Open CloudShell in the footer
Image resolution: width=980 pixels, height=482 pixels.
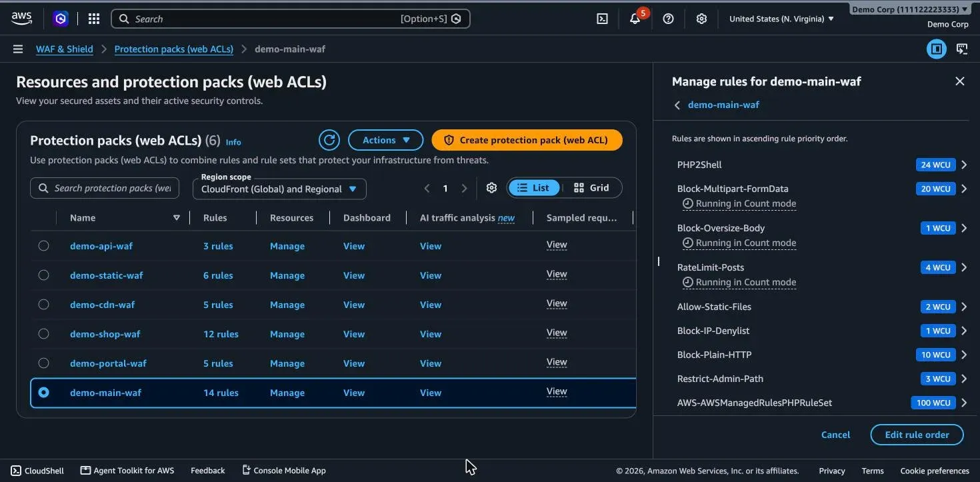click(x=37, y=470)
